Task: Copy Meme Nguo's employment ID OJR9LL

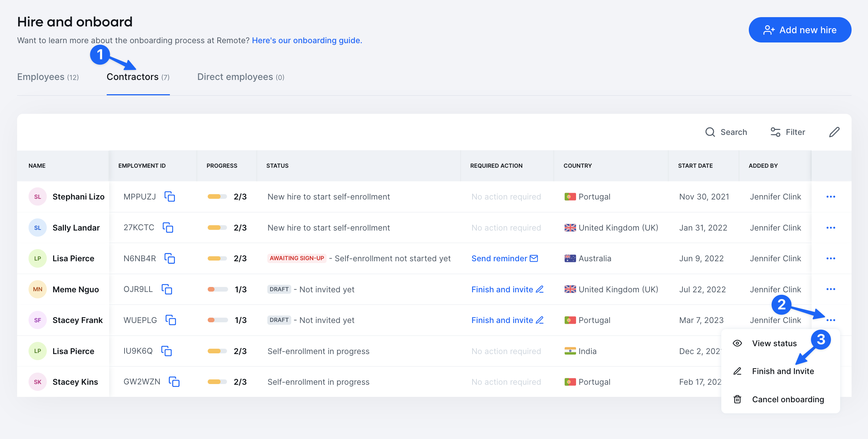Action: [168, 290]
